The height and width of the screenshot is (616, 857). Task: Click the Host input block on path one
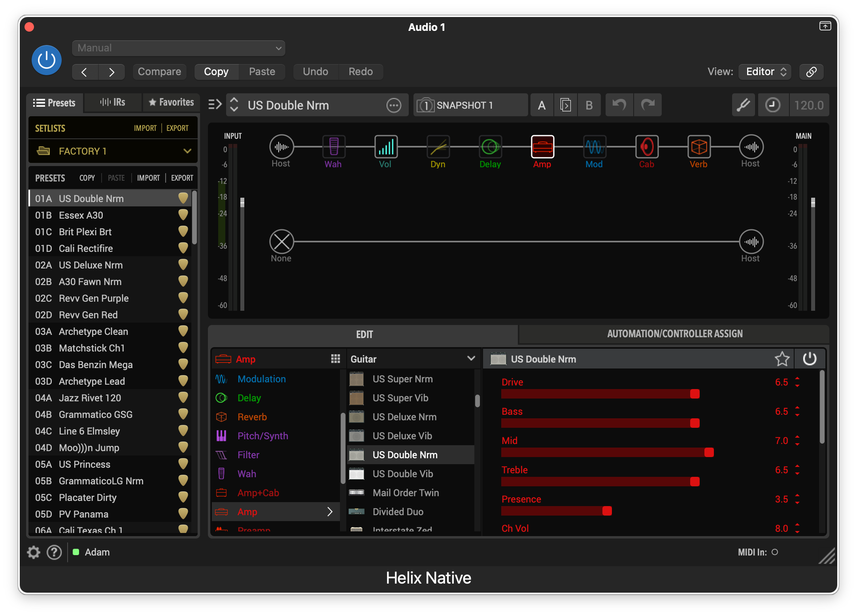[x=281, y=147]
